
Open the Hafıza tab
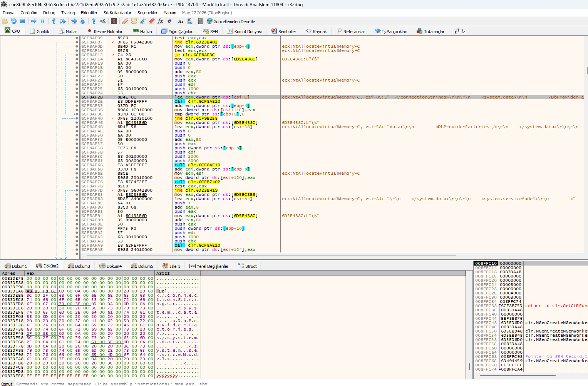pos(142,32)
